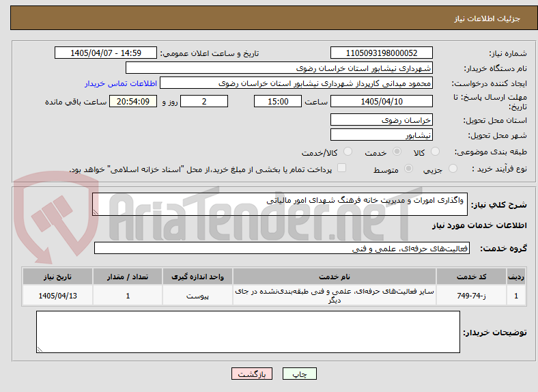Select the خدمت radio button
The image size is (538, 392).
point(397,152)
